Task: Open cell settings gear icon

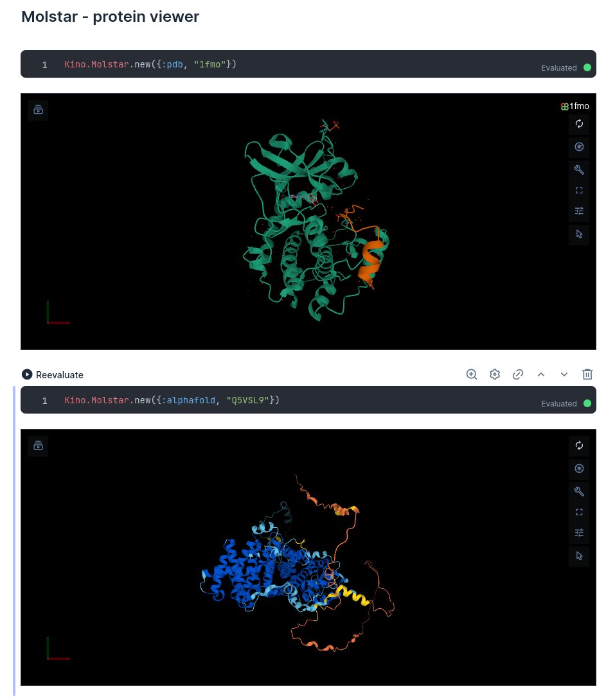Action: point(495,374)
